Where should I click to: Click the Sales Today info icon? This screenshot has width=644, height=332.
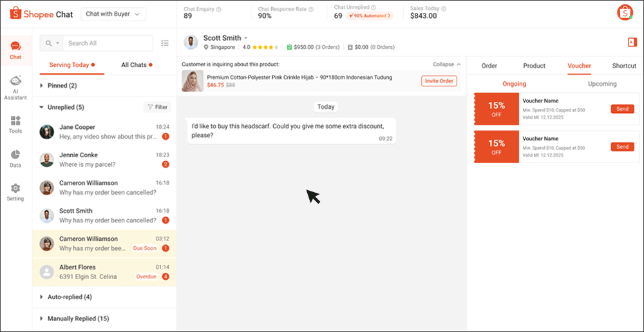click(x=444, y=8)
